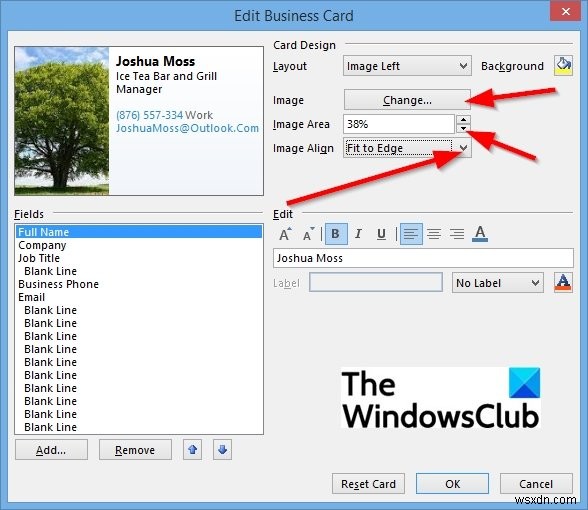Decrease the font size in Edit toolbar
Viewport: 588px width, 510px height.
pyautogui.click(x=309, y=234)
